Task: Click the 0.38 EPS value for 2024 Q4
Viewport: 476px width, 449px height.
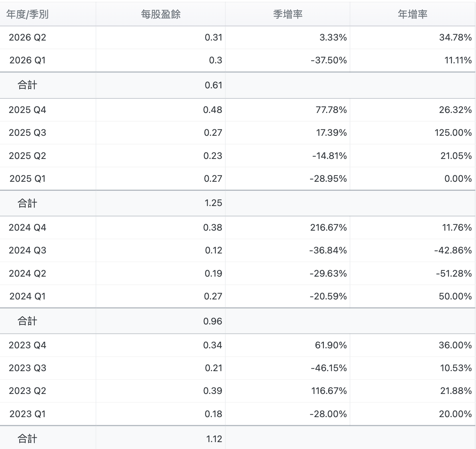Action: (x=213, y=227)
